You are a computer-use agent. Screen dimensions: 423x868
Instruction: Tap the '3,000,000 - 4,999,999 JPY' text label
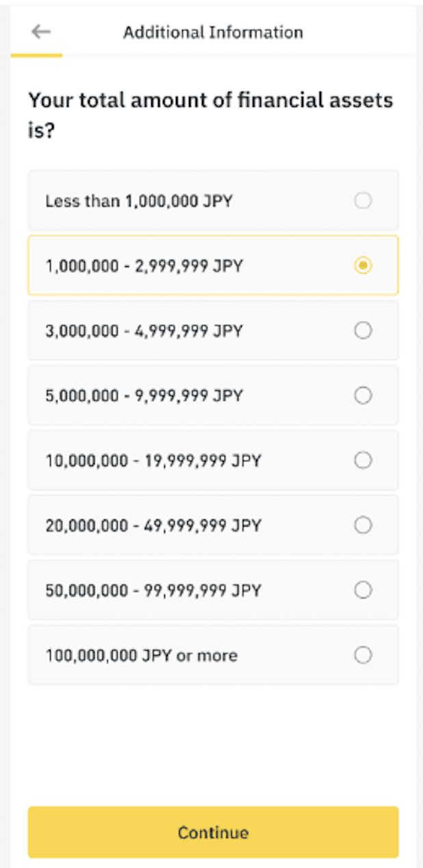[144, 331]
